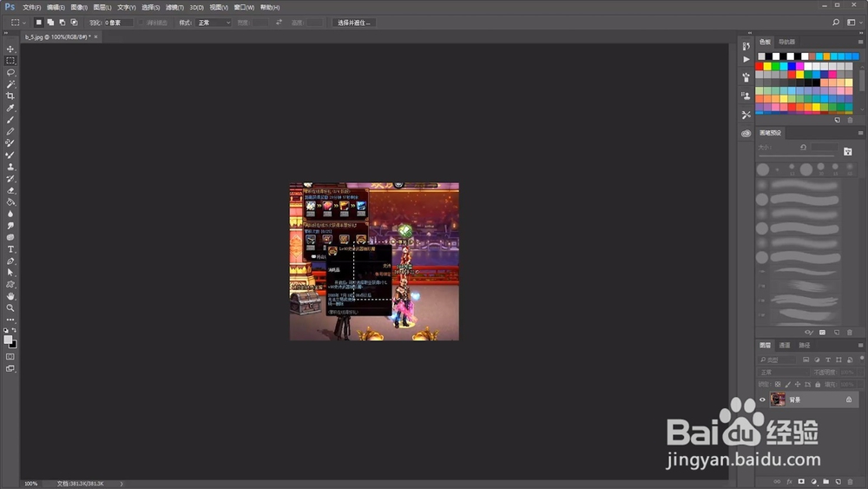Open the layer filter type dropdown

tap(777, 360)
